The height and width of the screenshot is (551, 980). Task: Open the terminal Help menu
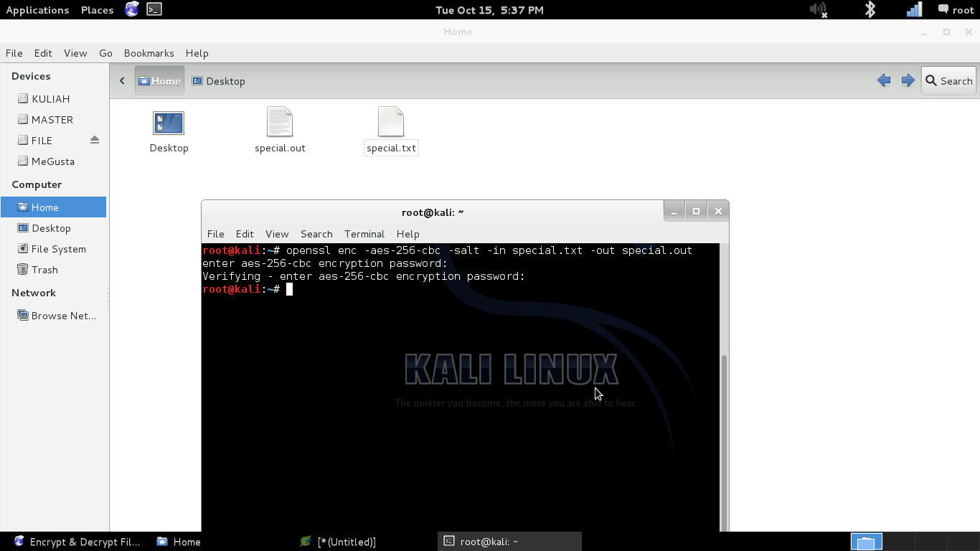pos(407,234)
